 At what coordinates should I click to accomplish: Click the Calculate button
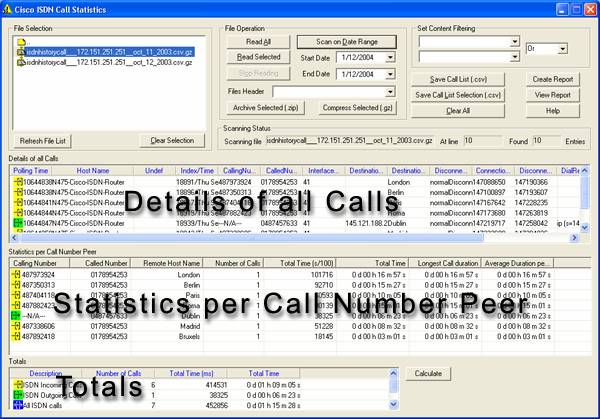pos(428,373)
